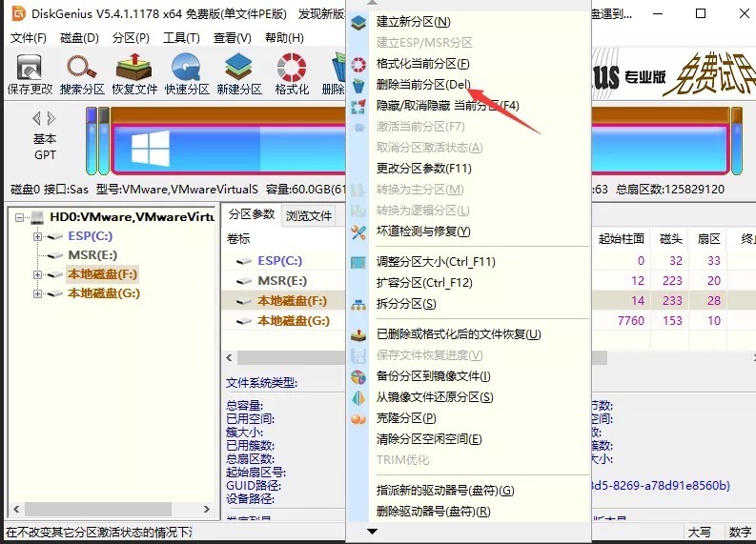
Task: Select 本地磁盘(G:) row in partition list
Action: pyautogui.click(x=294, y=321)
